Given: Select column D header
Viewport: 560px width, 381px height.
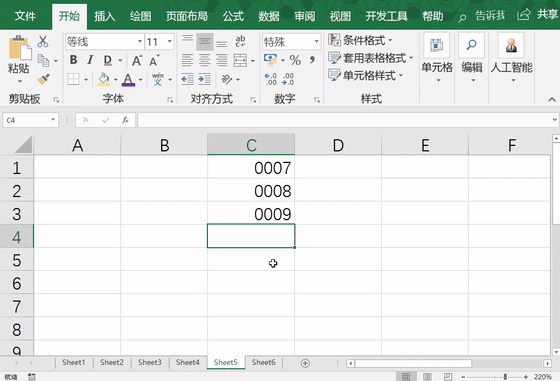Looking at the screenshot, I should point(338,145).
